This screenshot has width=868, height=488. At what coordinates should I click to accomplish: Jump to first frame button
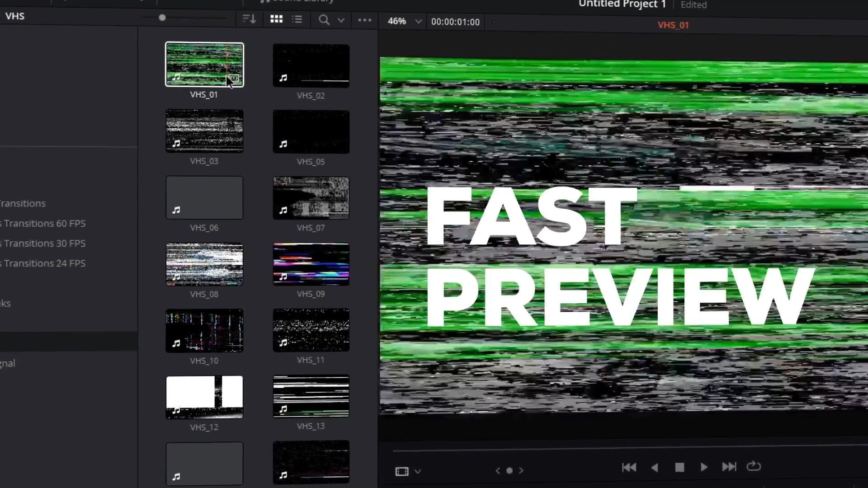point(629,467)
